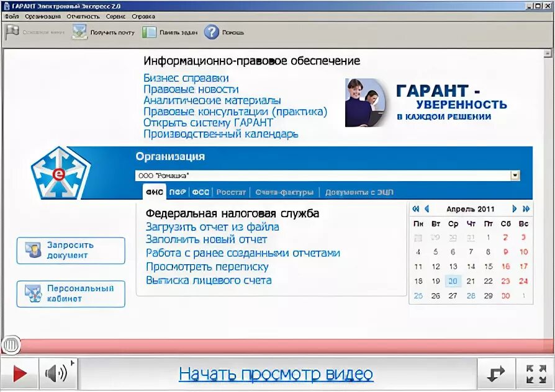Click the speaker volume icon
The image size is (555, 392).
56,373
